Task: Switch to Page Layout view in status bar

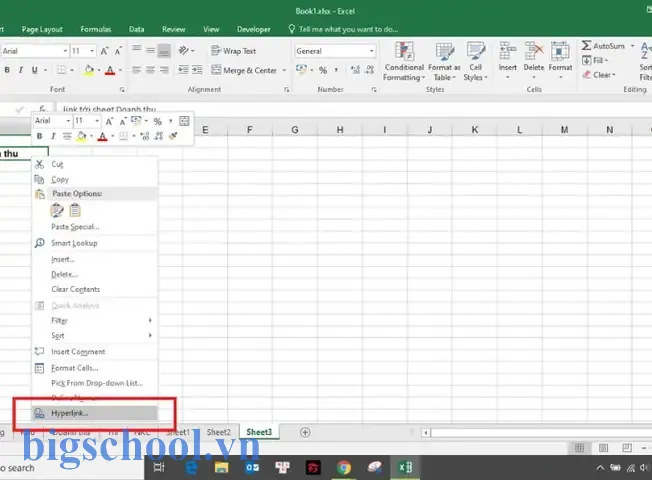Action: pos(603,448)
